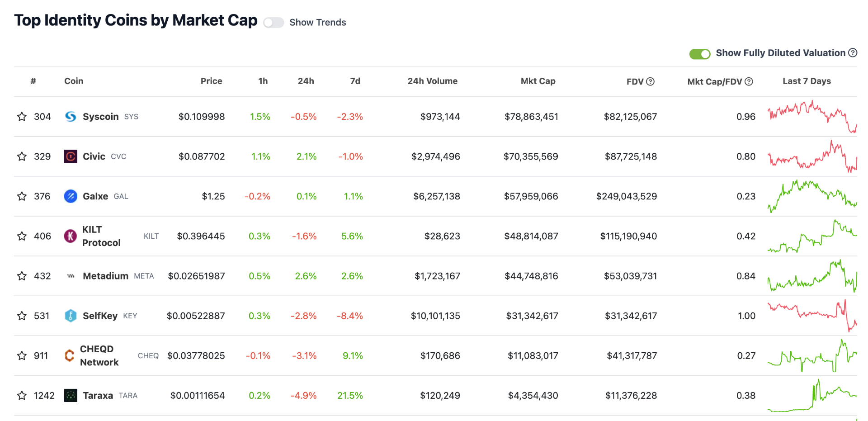868x421 pixels.
Task: Star the KILT Protocol row
Action: click(22, 236)
